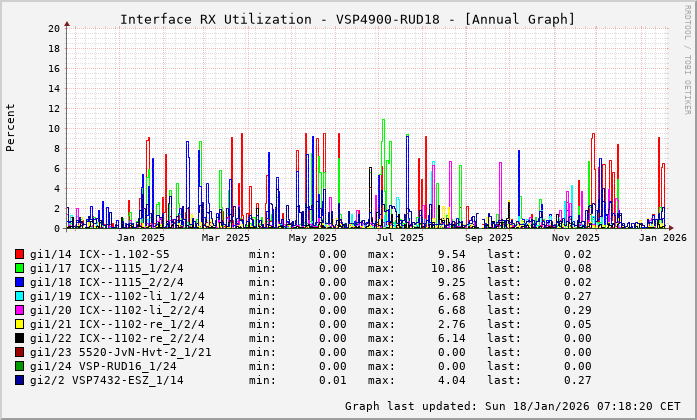The height and width of the screenshot is (420, 697).
Task: Click the Jan 2026 x-axis label
Action: tap(663, 237)
